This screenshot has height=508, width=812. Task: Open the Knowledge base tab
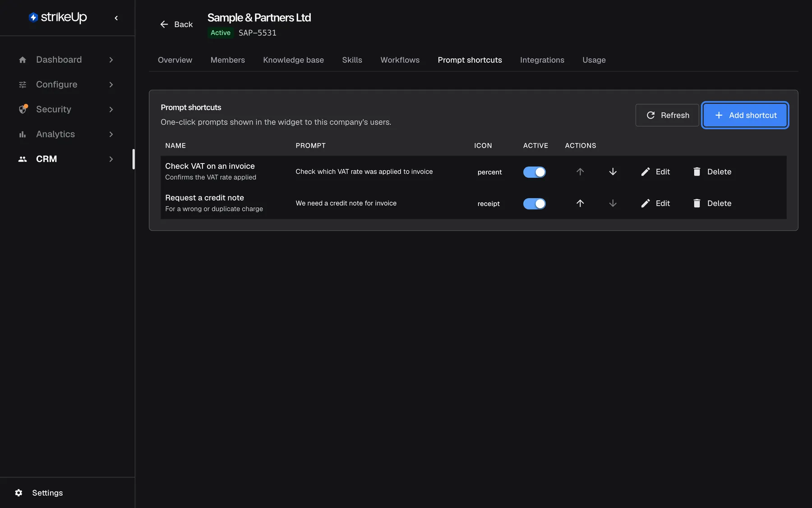click(x=294, y=60)
